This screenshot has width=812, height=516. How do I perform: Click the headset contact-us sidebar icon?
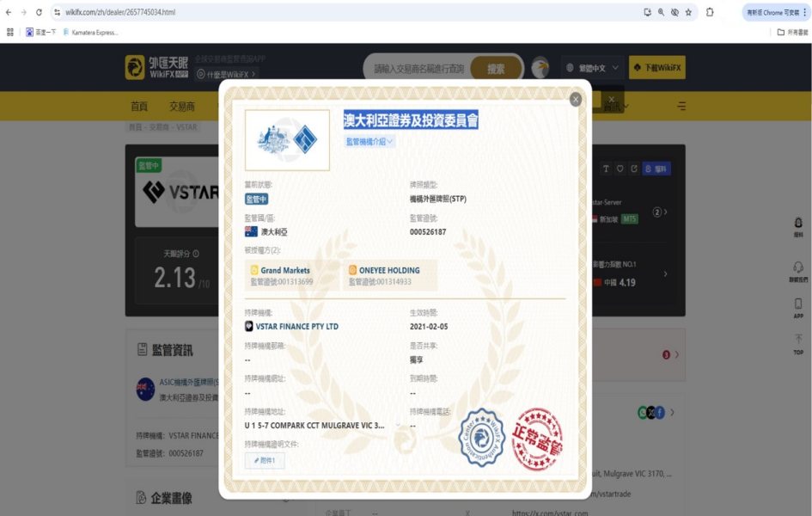(x=798, y=272)
